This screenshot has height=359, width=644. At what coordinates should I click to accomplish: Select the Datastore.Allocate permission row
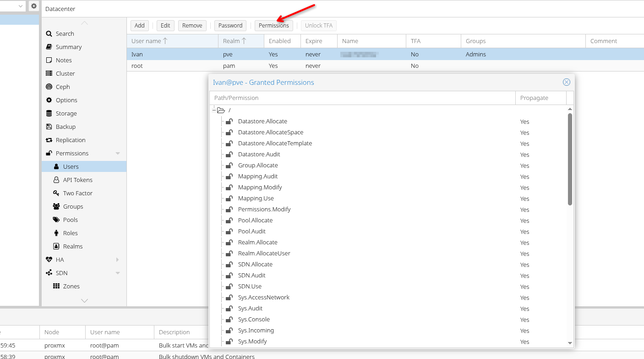click(x=388, y=122)
